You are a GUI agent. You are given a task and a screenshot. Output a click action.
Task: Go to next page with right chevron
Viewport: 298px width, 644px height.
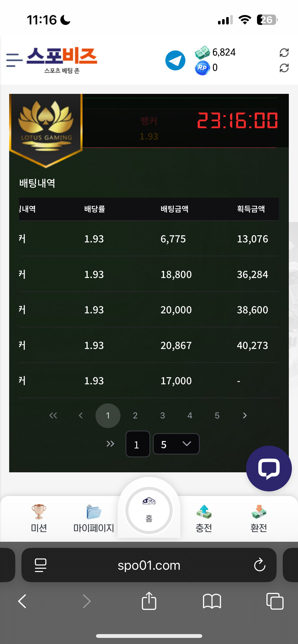click(x=245, y=416)
